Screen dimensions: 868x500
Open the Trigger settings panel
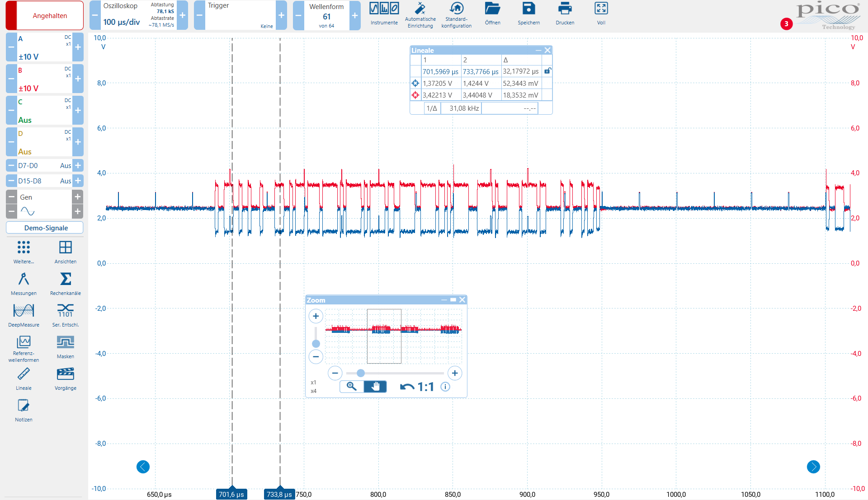(241, 15)
